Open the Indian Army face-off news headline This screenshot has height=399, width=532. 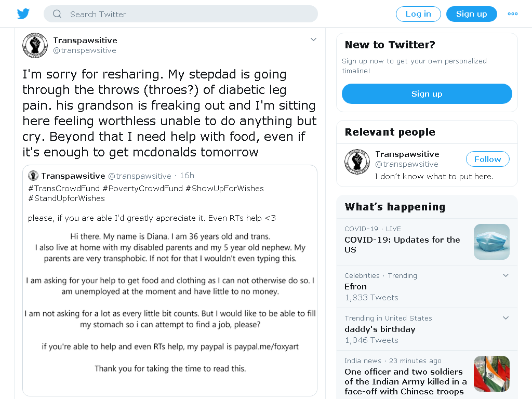point(405,381)
